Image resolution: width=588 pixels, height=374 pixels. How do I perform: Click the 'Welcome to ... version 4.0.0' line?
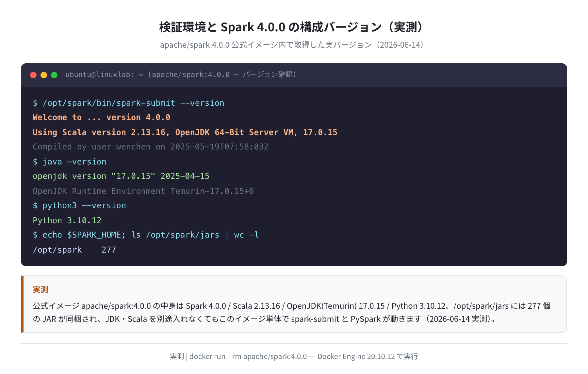(x=101, y=117)
